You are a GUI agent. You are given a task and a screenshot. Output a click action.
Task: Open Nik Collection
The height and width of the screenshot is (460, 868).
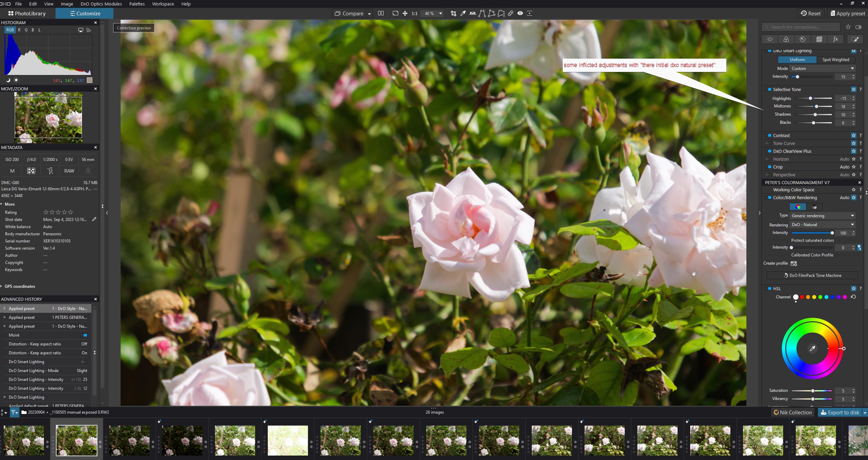(793, 413)
